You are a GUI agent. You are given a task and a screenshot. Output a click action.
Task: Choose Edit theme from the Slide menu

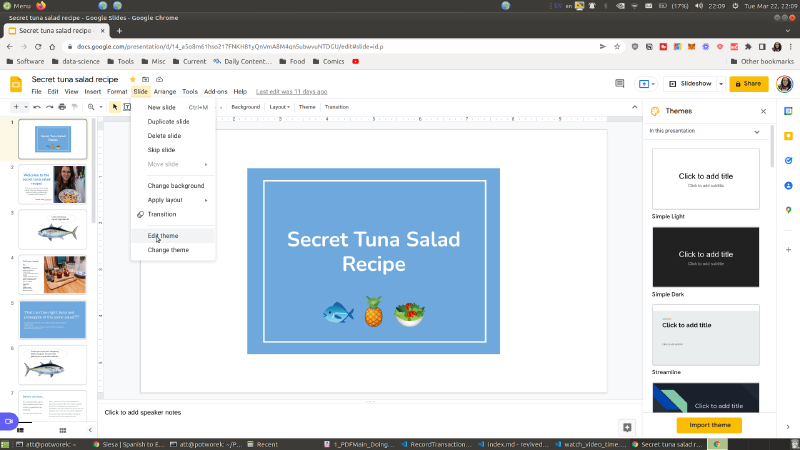163,236
